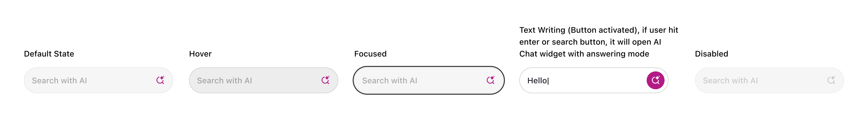
Task: Click "Search with AI" placeholder in Default State field
Action: pyautogui.click(x=59, y=81)
